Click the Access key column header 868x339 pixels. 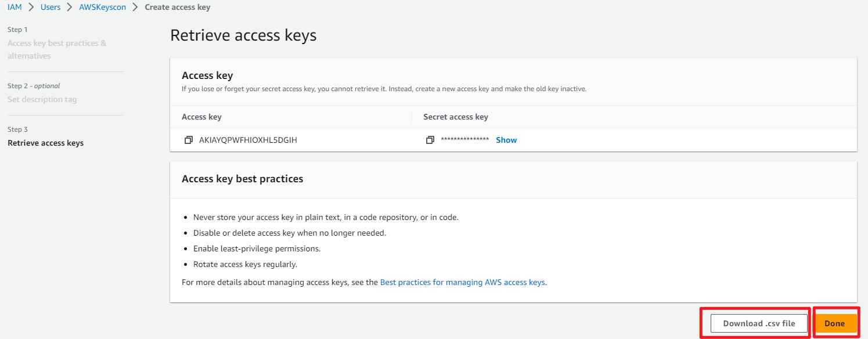(x=201, y=117)
